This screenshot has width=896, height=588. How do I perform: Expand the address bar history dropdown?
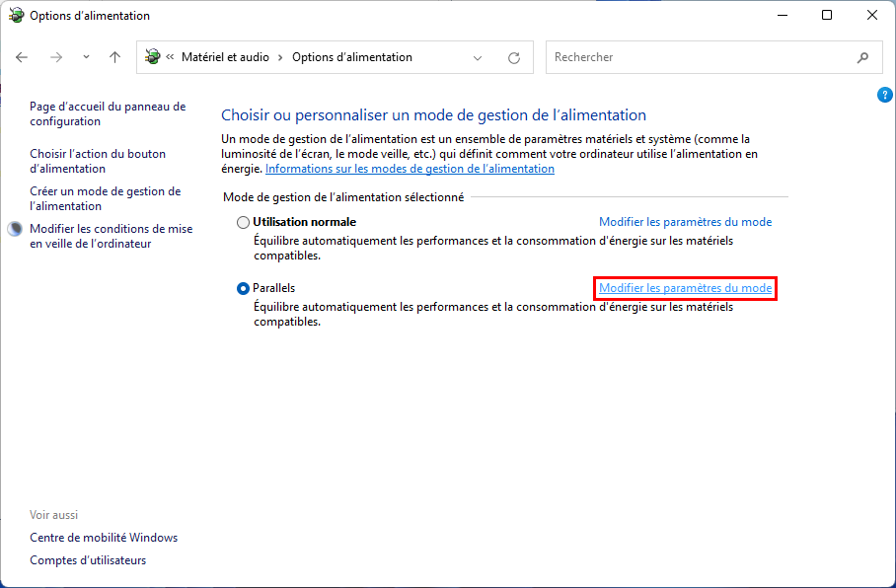(478, 57)
